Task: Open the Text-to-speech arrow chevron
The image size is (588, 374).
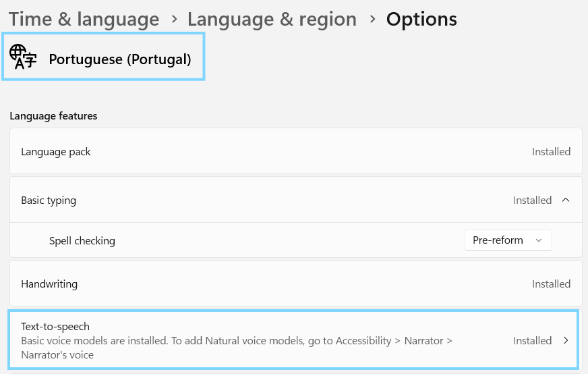Action: tap(566, 341)
